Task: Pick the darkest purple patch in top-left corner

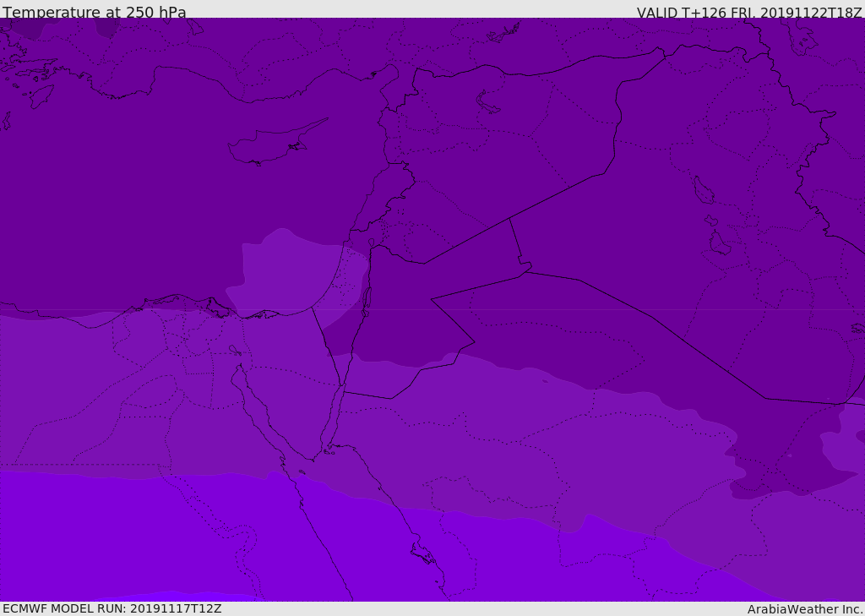Action: (x=27, y=29)
